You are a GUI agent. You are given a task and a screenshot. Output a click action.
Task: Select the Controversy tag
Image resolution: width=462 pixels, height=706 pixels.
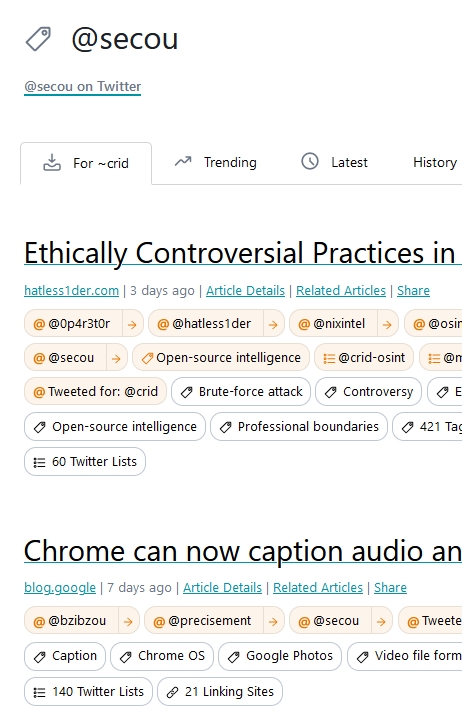(369, 392)
